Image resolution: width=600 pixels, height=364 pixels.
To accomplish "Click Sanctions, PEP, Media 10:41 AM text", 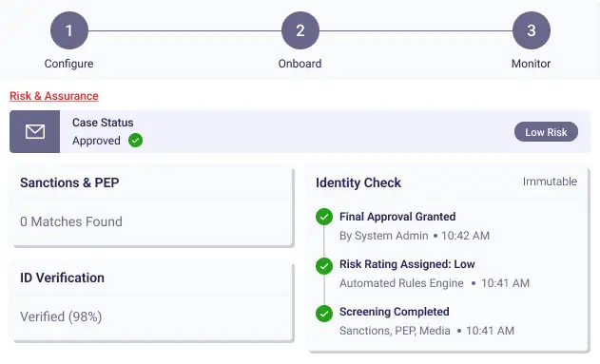I will [x=427, y=331].
